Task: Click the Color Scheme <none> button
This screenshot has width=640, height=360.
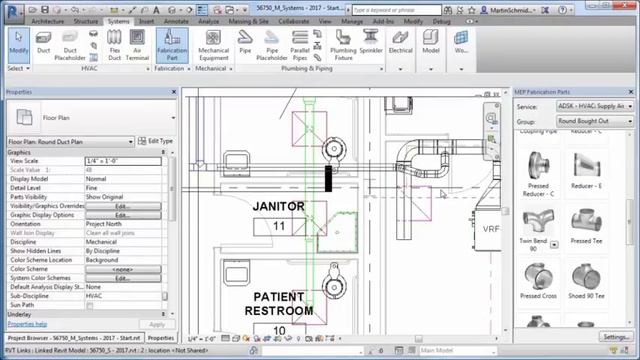Action: [x=123, y=269]
